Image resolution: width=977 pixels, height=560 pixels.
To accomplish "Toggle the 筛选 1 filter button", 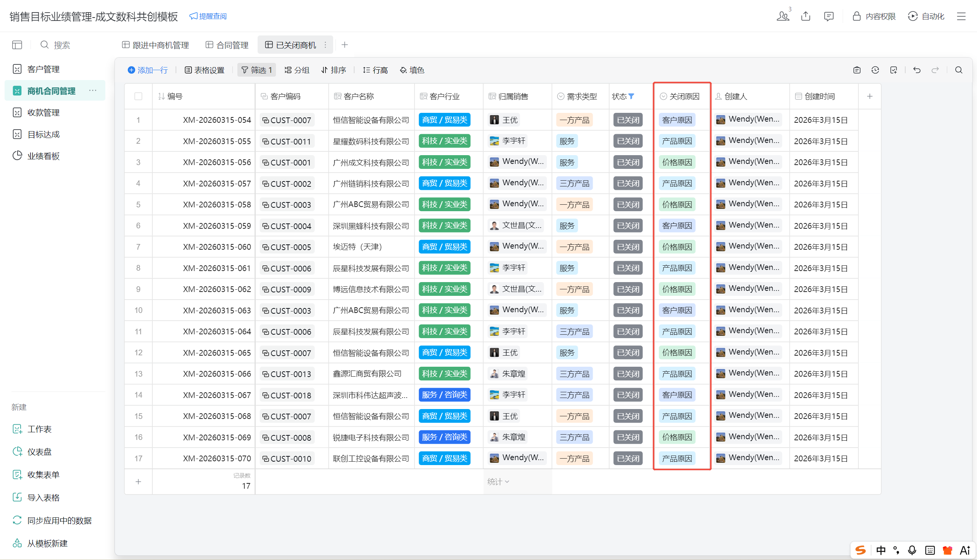I will (x=256, y=70).
